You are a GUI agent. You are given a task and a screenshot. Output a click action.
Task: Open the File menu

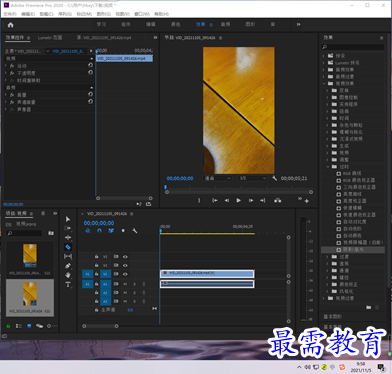click(10, 14)
